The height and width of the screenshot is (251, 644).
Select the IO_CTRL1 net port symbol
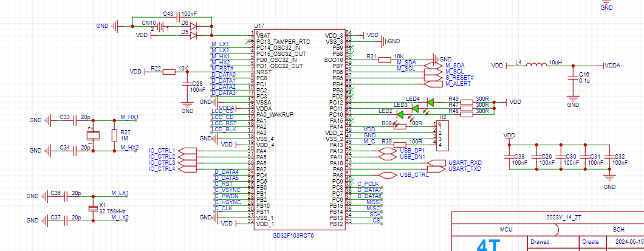pyautogui.click(x=187, y=150)
